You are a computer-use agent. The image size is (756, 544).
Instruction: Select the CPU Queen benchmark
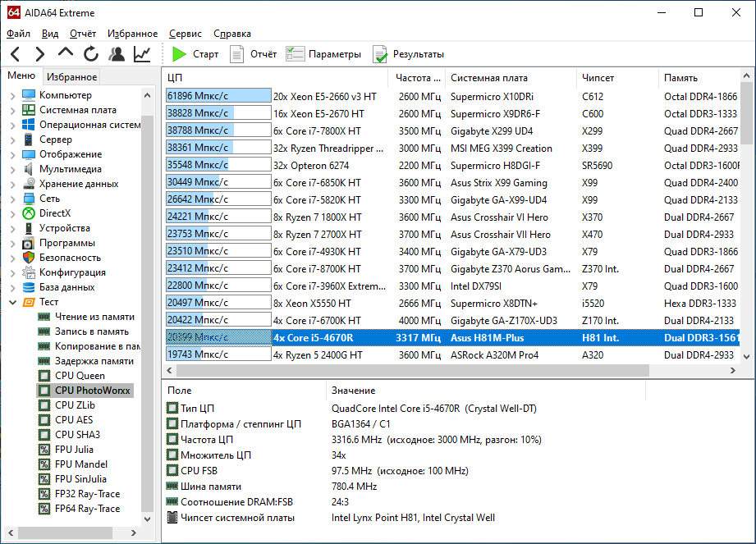(x=80, y=375)
